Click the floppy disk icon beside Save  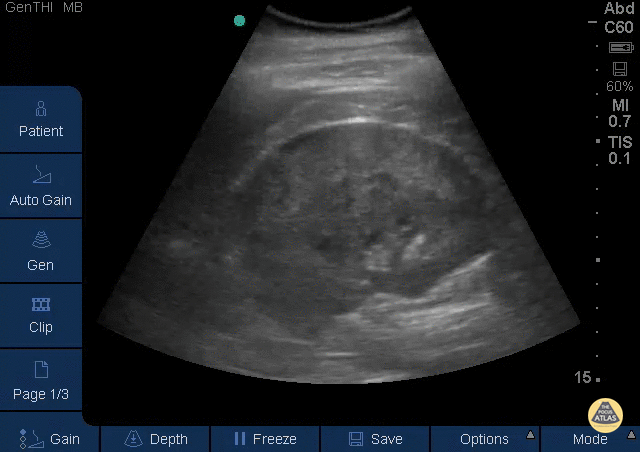[356, 439]
